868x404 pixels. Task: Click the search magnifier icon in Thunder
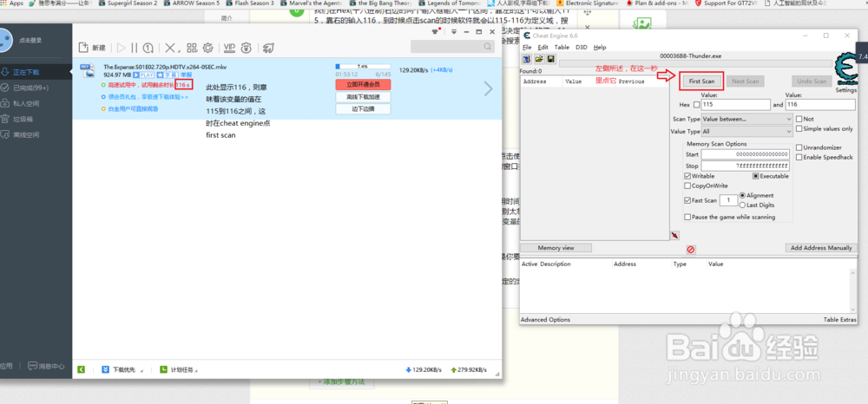488,47
